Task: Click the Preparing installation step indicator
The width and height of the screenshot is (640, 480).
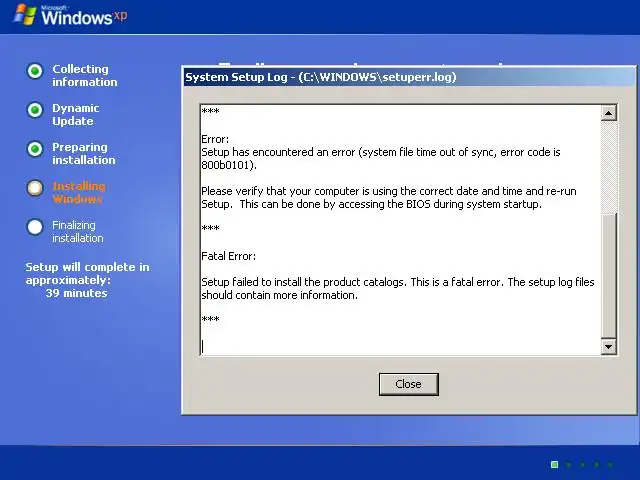Action: [x=35, y=149]
